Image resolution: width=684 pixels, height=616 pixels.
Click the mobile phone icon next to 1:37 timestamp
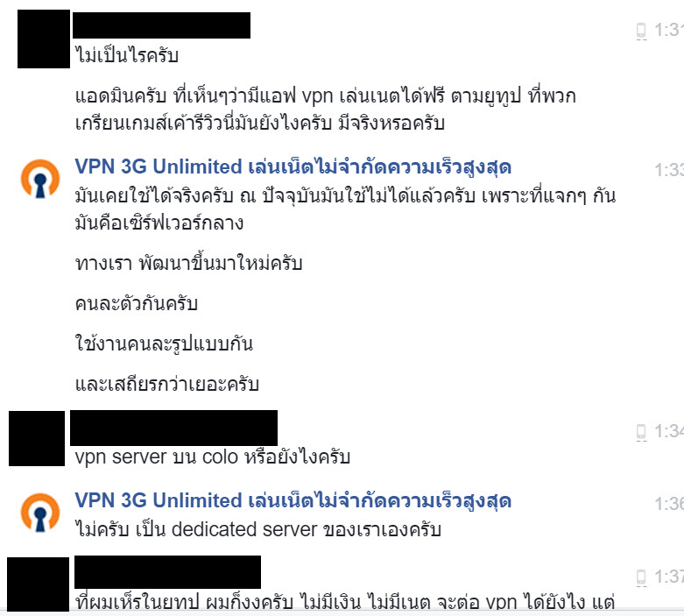point(641,577)
